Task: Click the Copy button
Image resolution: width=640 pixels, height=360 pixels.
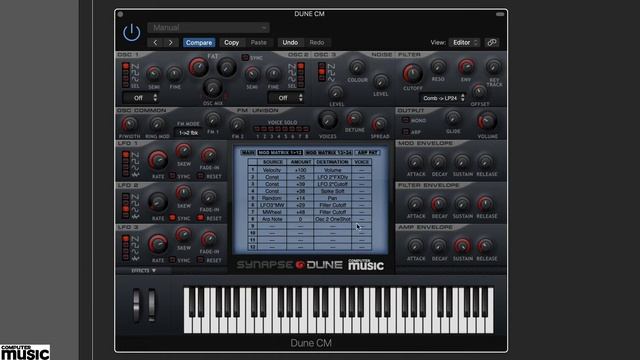Action: point(231,42)
